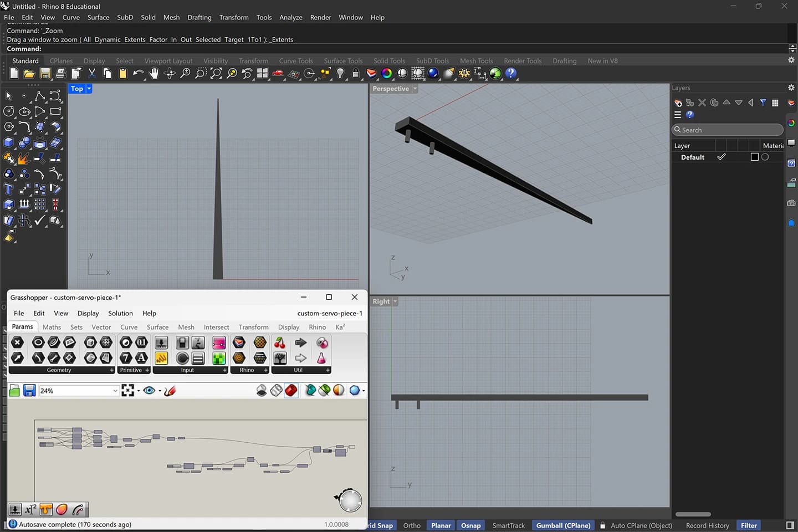Switch to the Grasshopper Maths tab
Screen dimensions: 798x532
[52, 327]
